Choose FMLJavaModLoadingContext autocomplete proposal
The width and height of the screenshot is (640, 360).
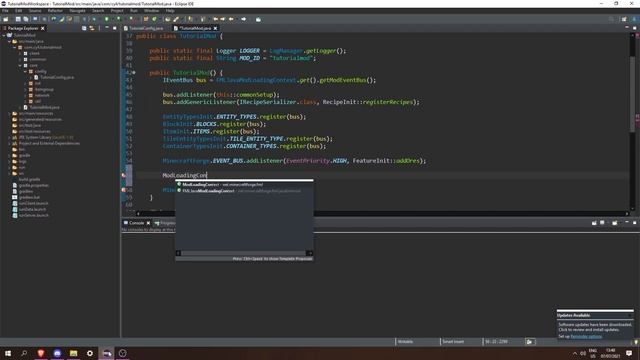click(244, 191)
